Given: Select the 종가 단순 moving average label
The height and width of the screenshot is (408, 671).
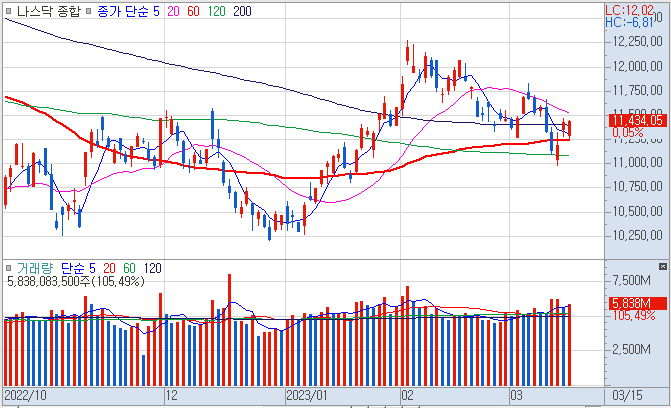Looking at the screenshot, I should (123, 11).
